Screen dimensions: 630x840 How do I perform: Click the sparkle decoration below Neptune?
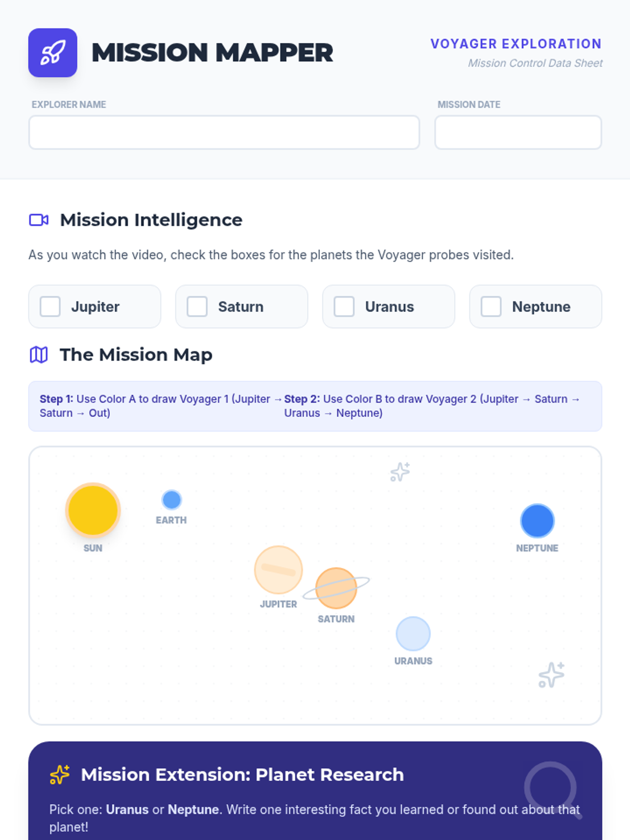551,675
